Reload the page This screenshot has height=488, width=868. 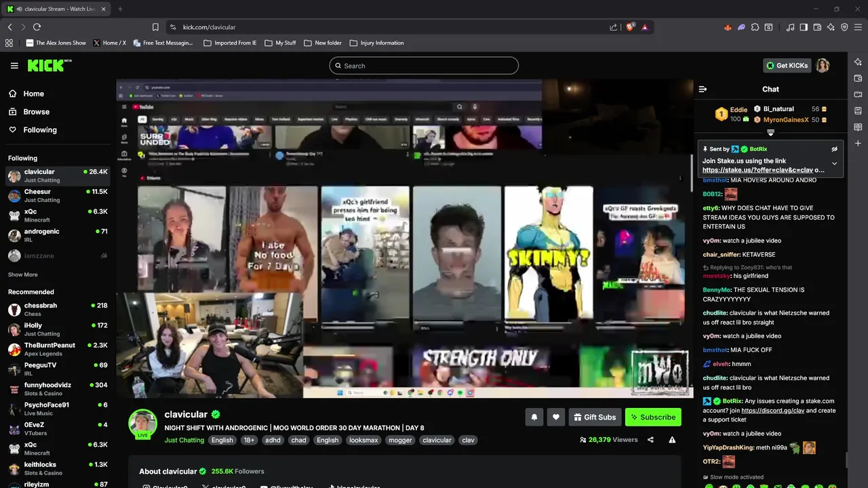[37, 27]
